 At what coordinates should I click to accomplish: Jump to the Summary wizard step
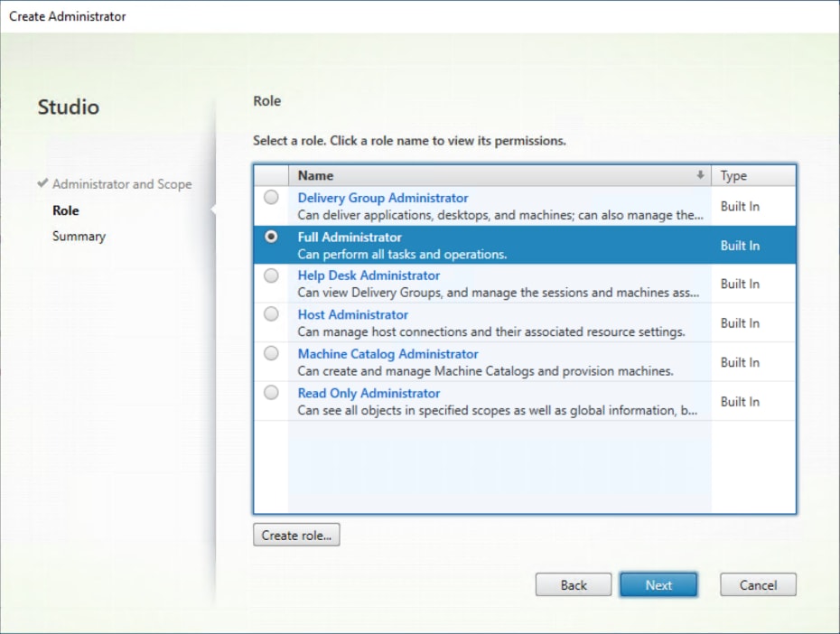[x=79, y=236]
